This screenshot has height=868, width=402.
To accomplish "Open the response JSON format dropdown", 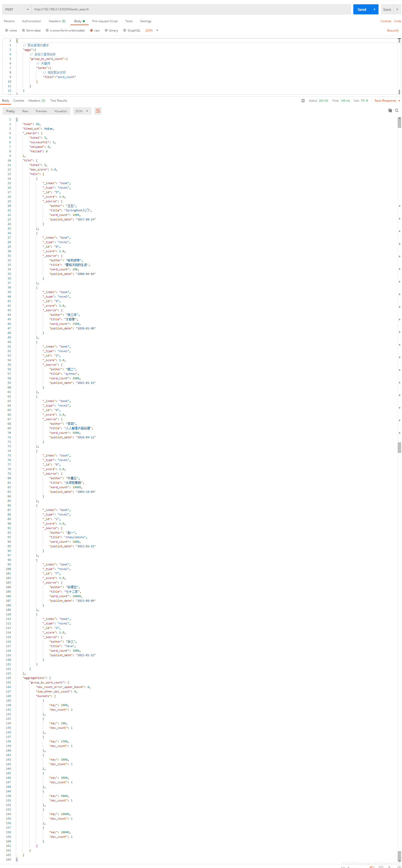I will tap(82, 111).
